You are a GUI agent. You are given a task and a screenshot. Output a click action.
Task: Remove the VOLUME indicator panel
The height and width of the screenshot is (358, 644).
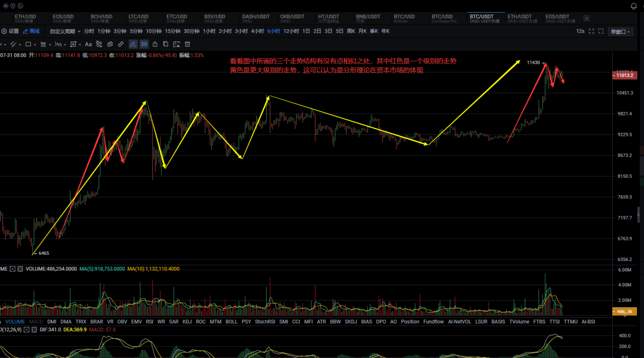pyautogui.click(x=20, y=269)
